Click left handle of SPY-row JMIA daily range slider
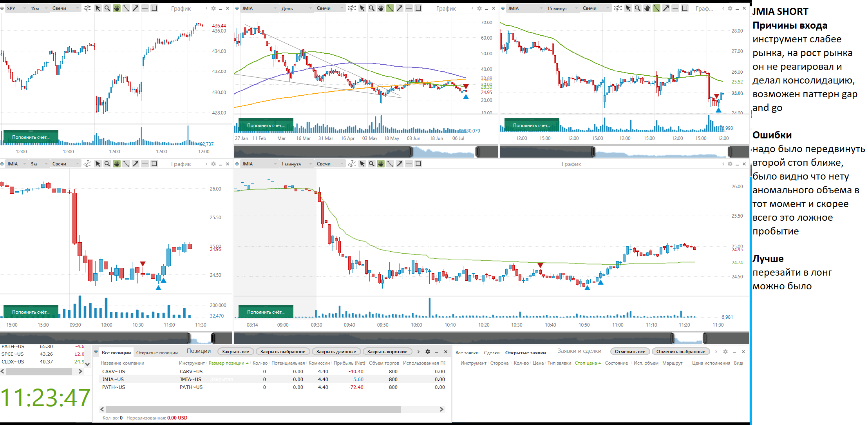The width and height of the screenshot is (868, 425). click(x=411, y=151)
